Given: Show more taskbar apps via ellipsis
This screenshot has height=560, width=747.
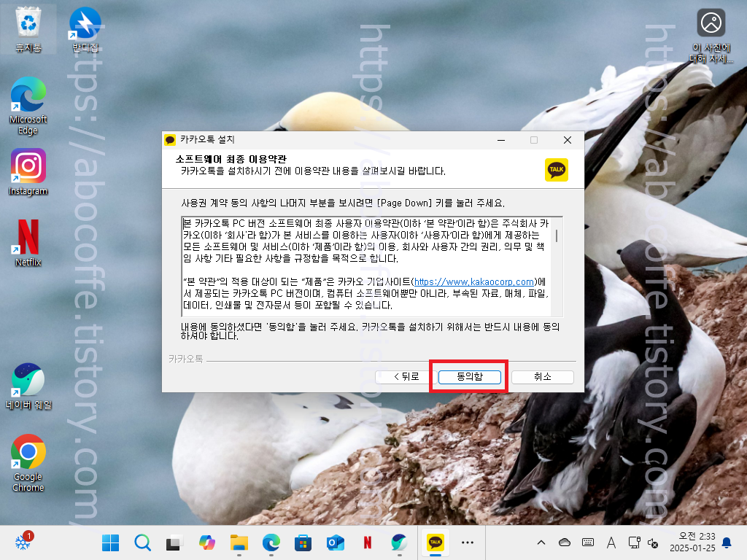Looking at the screenshot, I should 468,542.
